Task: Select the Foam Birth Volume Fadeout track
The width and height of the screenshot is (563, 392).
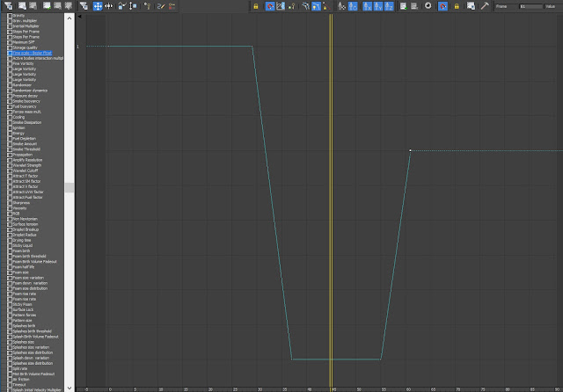Action: pyautogui.click(x=34, y=262)
